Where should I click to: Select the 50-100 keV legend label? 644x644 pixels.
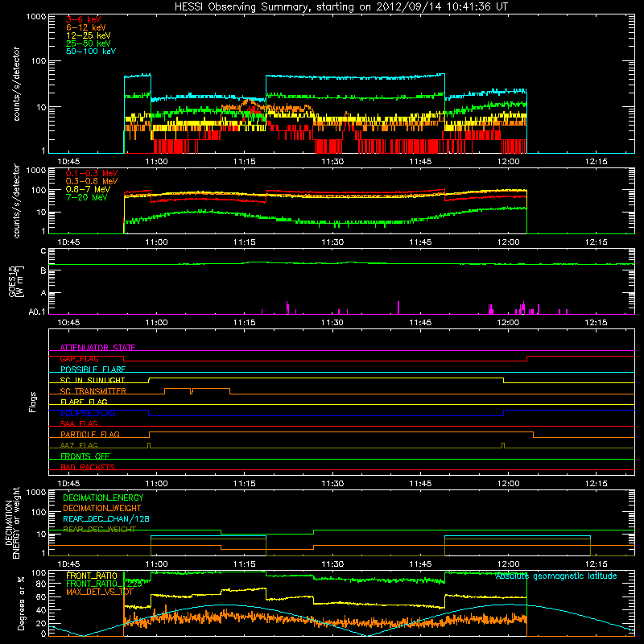[90, 52]
